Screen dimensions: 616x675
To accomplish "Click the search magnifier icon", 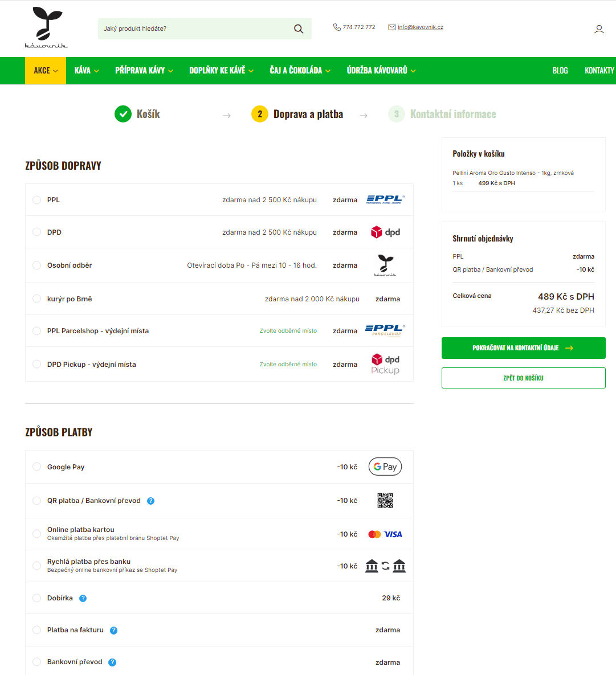I will 299,29.
